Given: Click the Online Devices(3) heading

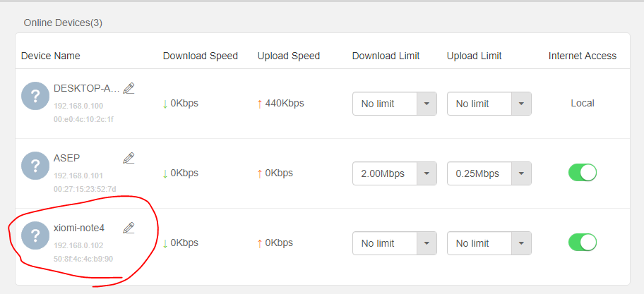Looking at the screenshot, I should tap(63, 23).
